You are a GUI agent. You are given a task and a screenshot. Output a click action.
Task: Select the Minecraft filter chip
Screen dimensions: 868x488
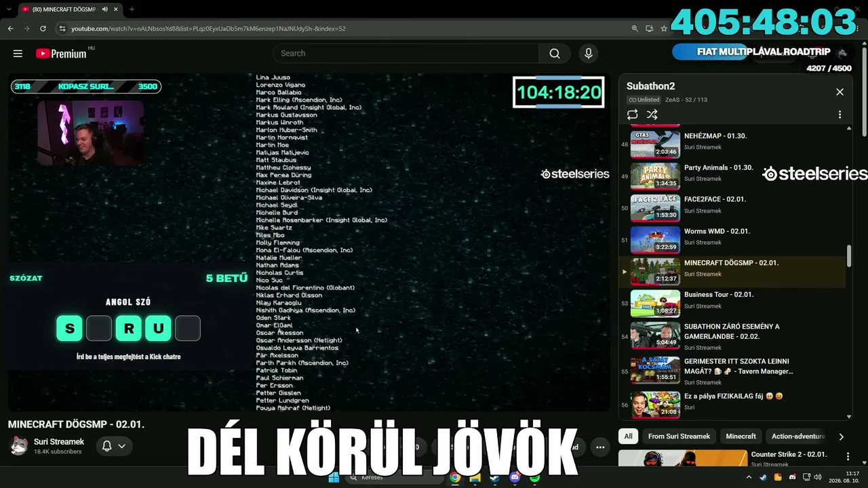coord(741,436)
